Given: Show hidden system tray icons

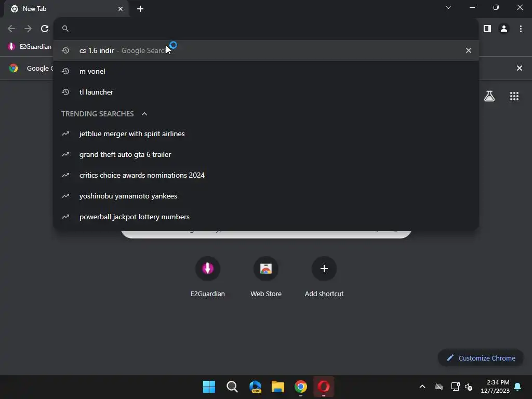Looking at the screenshot, I should 422,387.
